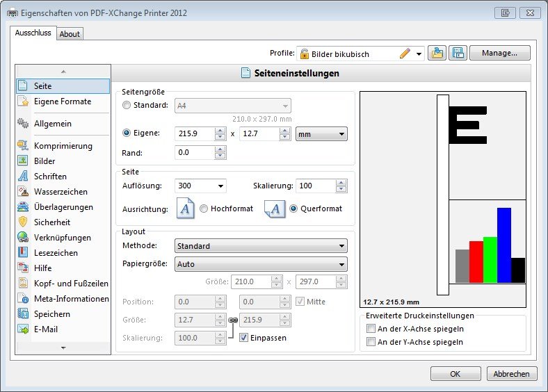The image size is (548, 392).
Task: Uncheck the Einpassen checkbox
Action: pyautogui.click(x=243, y=338)
